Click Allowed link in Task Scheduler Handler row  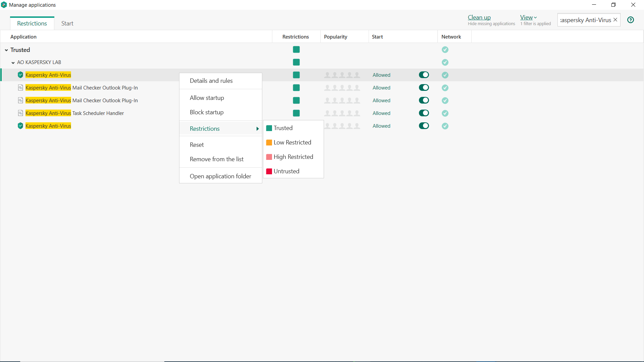point(381,113)
